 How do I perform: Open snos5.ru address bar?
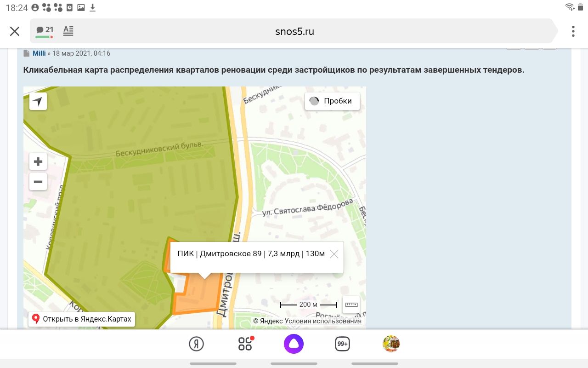[x=294, y=31]
